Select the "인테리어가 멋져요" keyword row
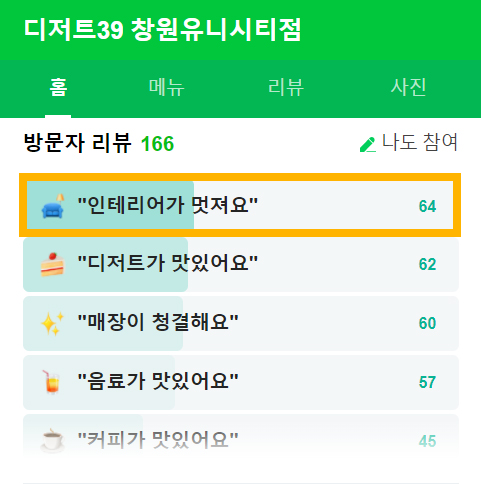Viewport: 481px width, 484px height. (x=240, y=205)
